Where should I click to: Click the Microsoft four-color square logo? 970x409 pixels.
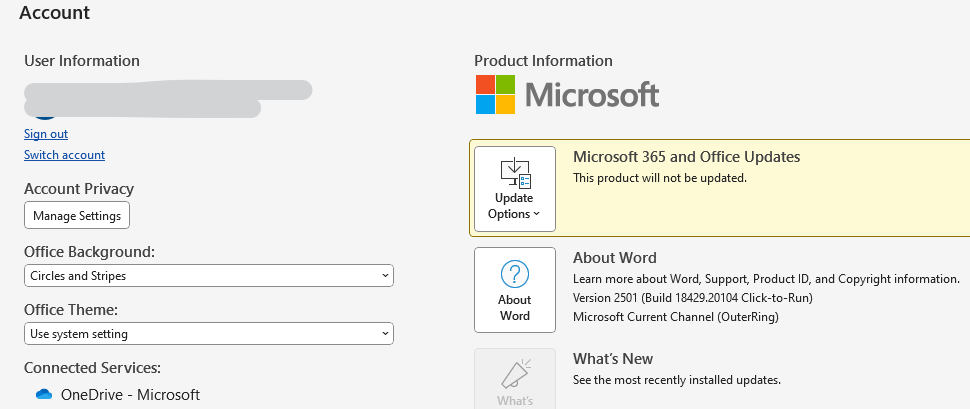pyautogui.click(x=495, y=94)
